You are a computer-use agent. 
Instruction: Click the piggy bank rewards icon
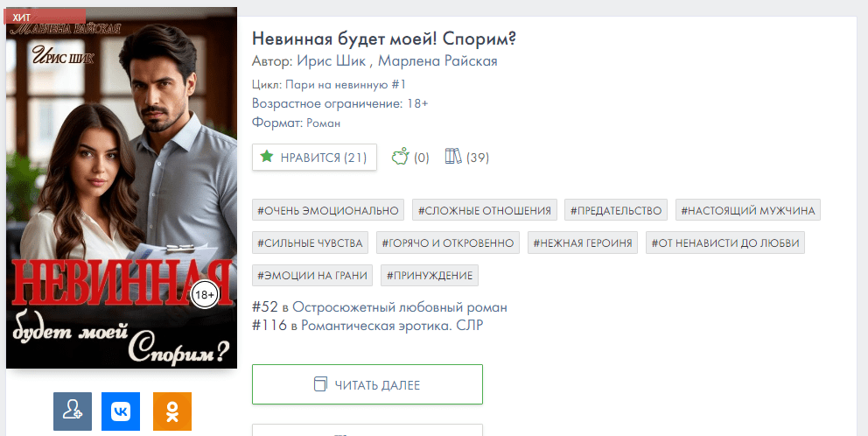(401, 158)
